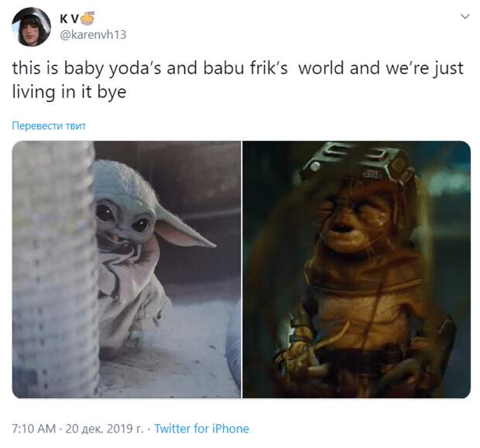The image size is (480, 448).
Task: Click the 7:10 AM time stamp
Action: click(34, 429)
